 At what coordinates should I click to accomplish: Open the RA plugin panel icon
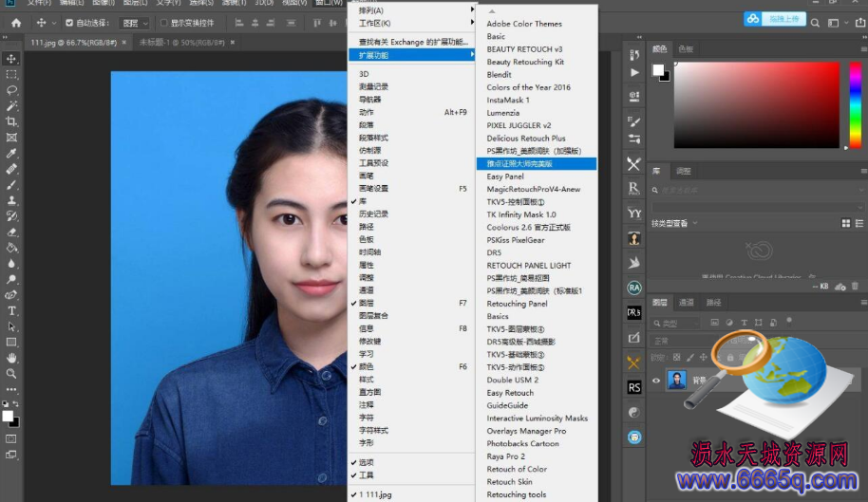(x=634, y=288)
